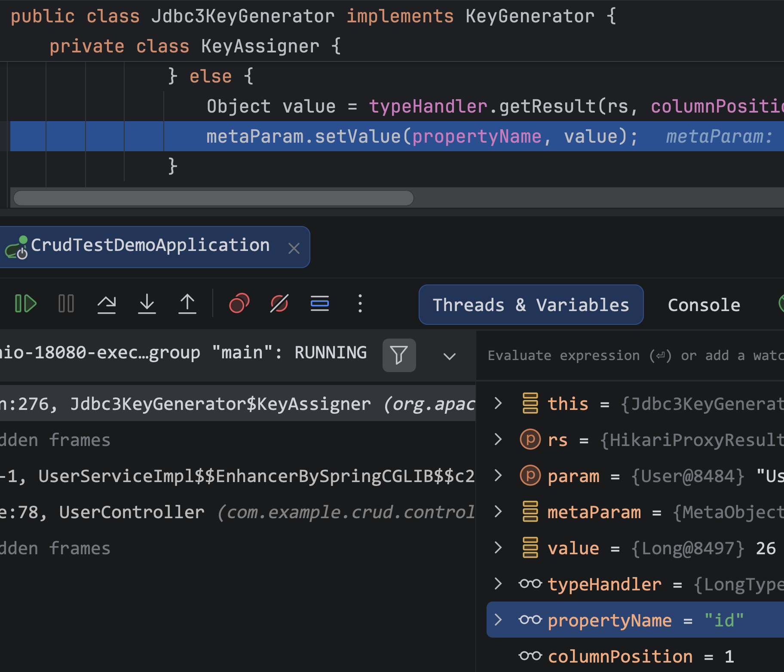
Task: Click the 'value' variable icon
Action: click(x=530, y=547)
